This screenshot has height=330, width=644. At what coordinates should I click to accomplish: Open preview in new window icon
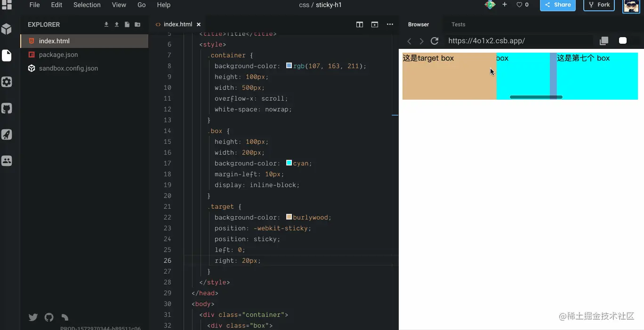pyautogui.click(x=604, y=41)
